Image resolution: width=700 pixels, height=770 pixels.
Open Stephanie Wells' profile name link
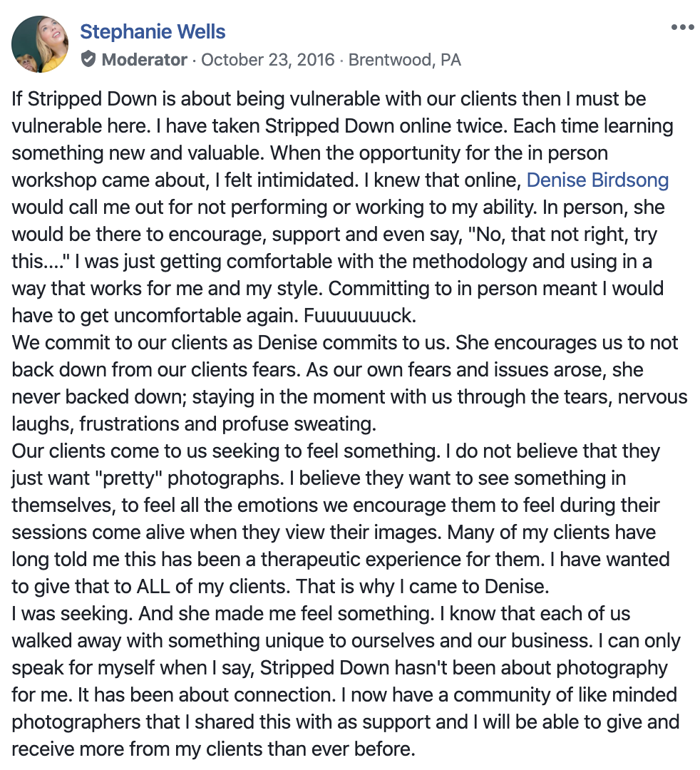pyautogui.click(x=153, y=31)
